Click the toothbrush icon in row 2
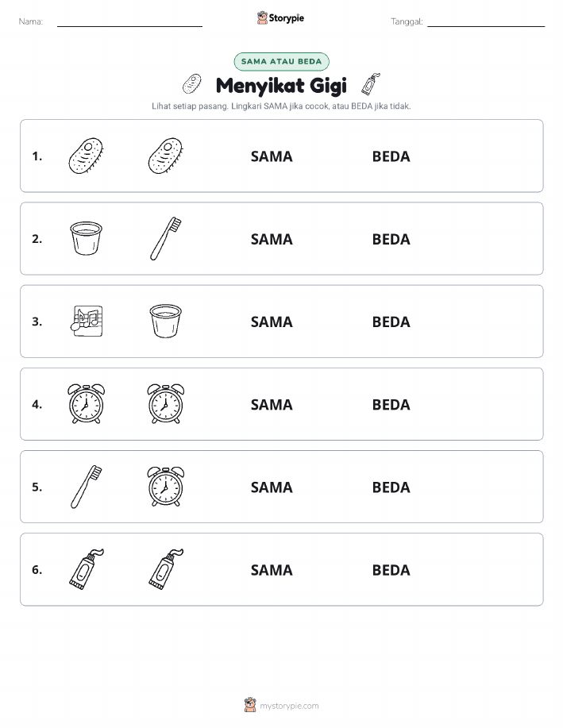Viewport: 563px width, 728px height. click(x=166, y=239)
